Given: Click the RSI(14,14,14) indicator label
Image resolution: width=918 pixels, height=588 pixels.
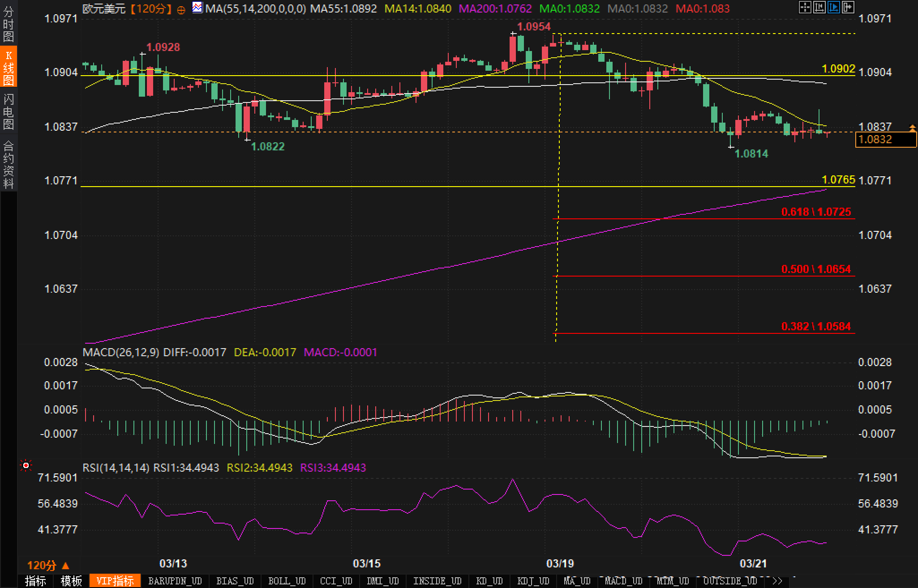Looking at the screenshot, I should [x=116, y=468].
